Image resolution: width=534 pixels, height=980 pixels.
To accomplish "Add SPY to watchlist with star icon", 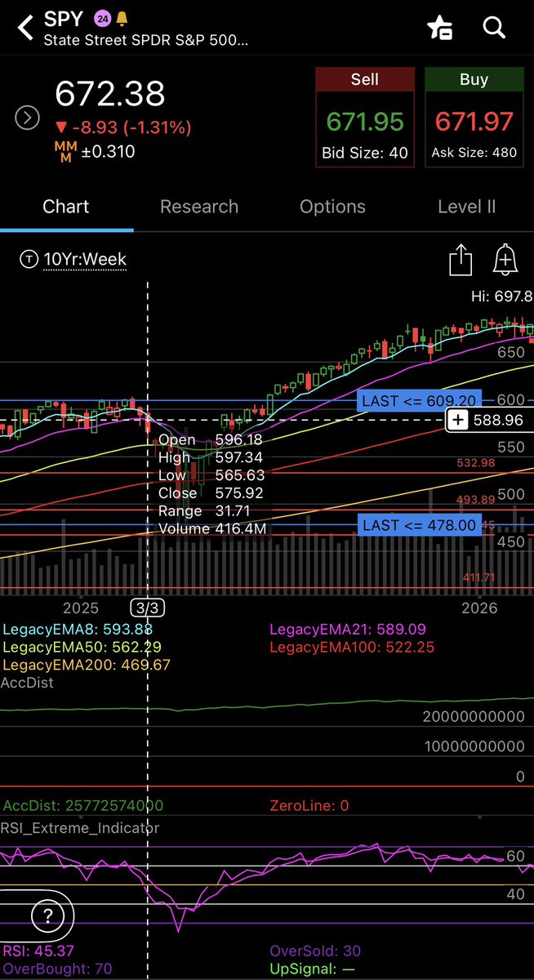I will click(440, 28).
